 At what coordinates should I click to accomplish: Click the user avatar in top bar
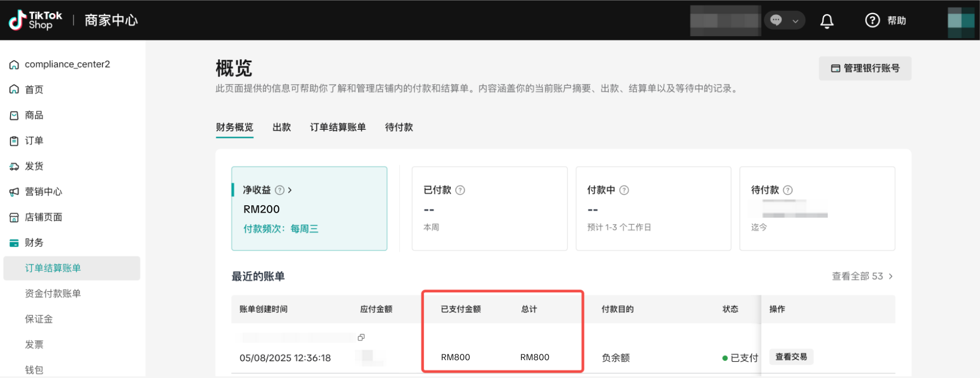961,21
